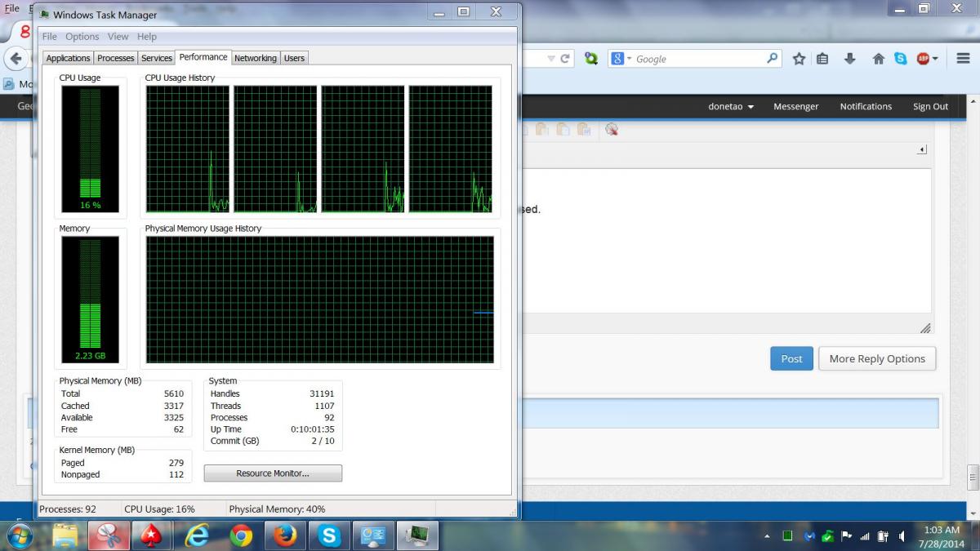This screenshot has width=980, height=551.
Task: Open the Snipping Tool taskbar icon
Action: point(109,535)
